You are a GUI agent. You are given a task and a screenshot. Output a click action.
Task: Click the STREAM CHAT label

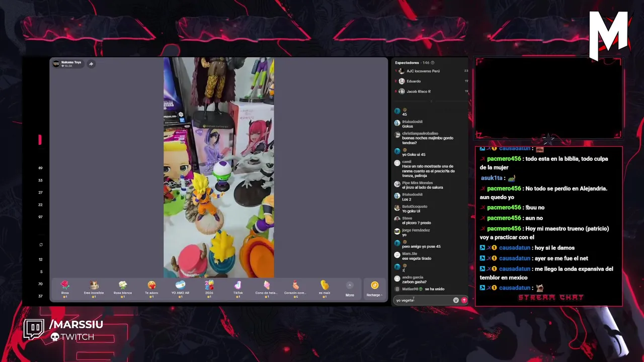pos(551,298)
